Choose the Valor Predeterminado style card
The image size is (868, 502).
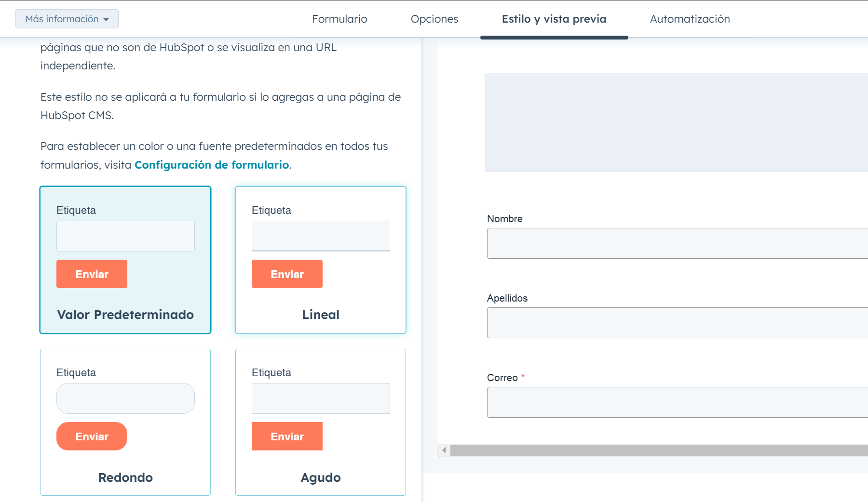pyautogui.click(x=125, y=314)
